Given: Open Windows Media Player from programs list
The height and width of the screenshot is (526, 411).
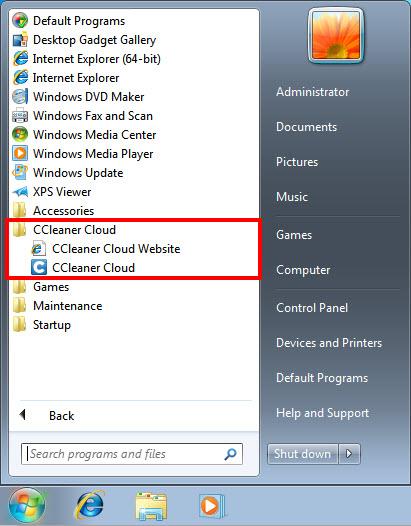Looking at the screenshot, I should tap(83, 154).
